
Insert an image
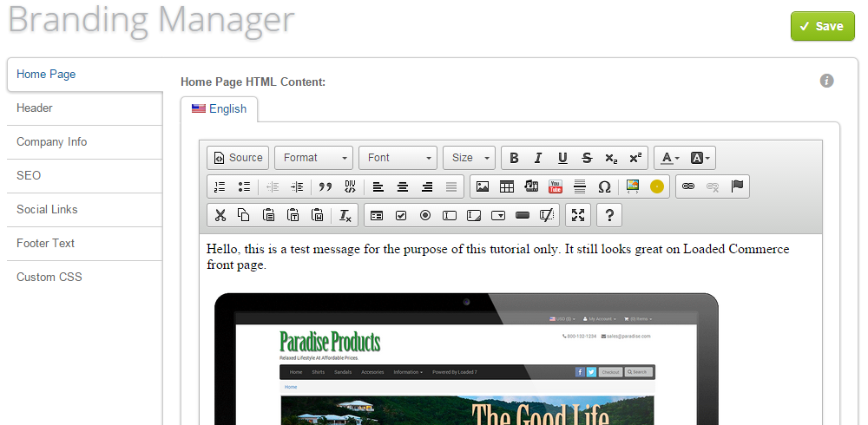(x=483, y=187)
